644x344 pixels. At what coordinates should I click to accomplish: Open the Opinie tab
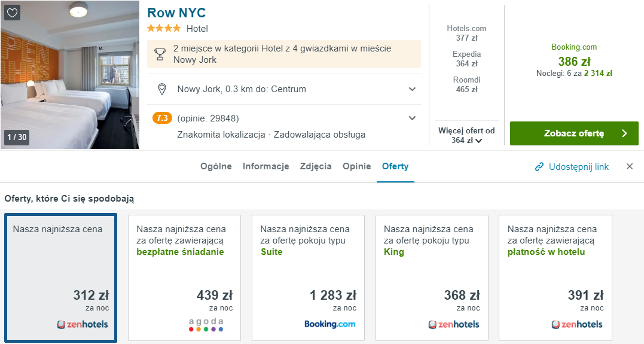[x=357, y=166]
